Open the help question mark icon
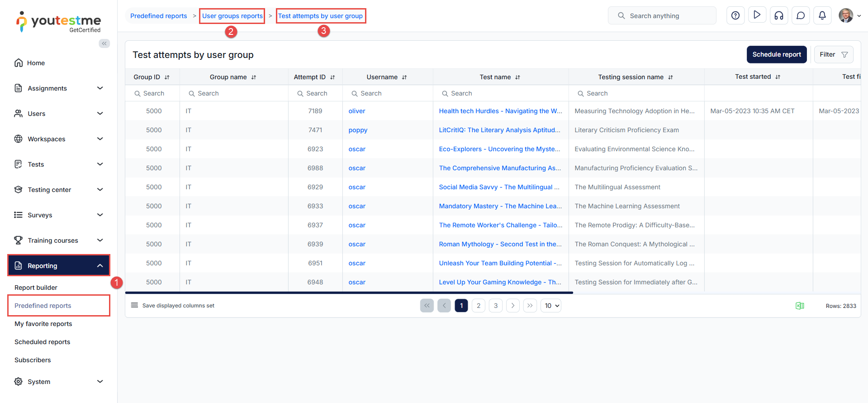 [735, 16]
